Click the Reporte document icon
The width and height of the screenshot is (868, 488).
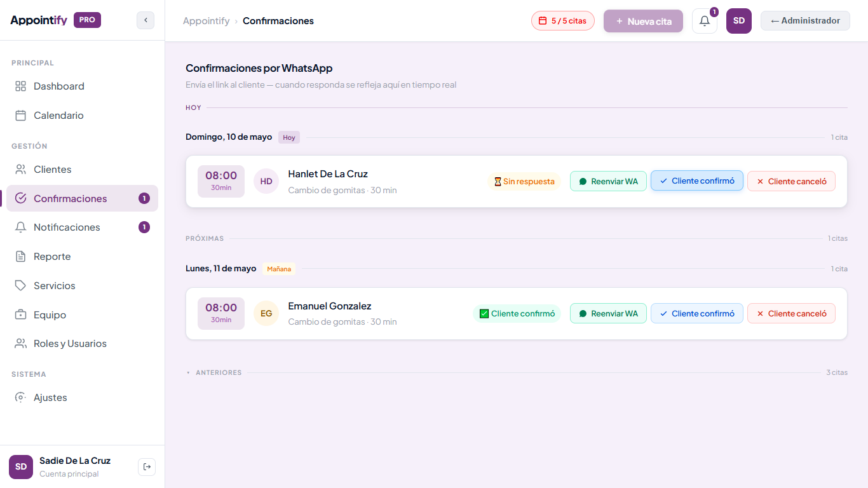[21, 257]
